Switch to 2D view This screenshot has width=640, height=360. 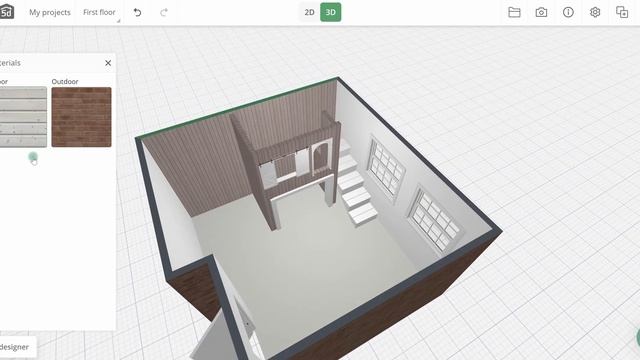click(309, 12)
